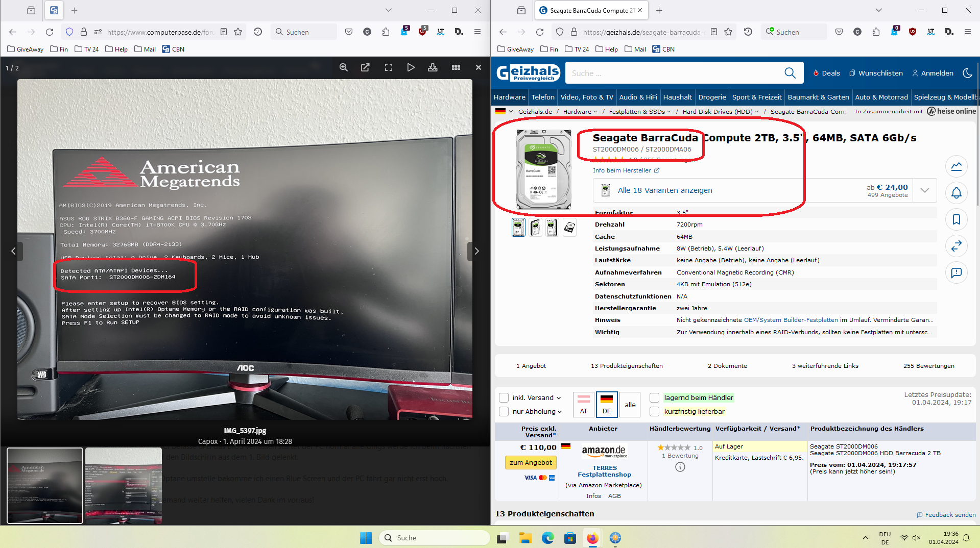The height and width of the screenshot is (548, 980).
Task: Open the left browser's hamburger menu
Action: click(477, 32)
